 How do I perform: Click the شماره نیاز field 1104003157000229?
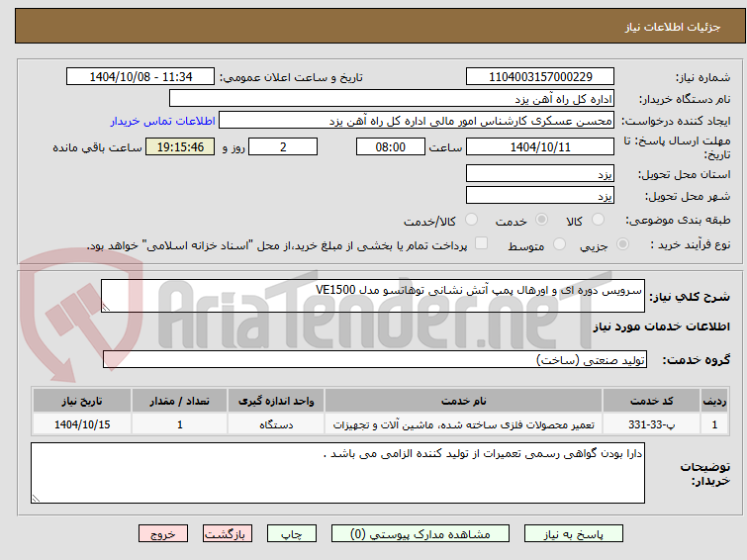[x=540, y=77]
